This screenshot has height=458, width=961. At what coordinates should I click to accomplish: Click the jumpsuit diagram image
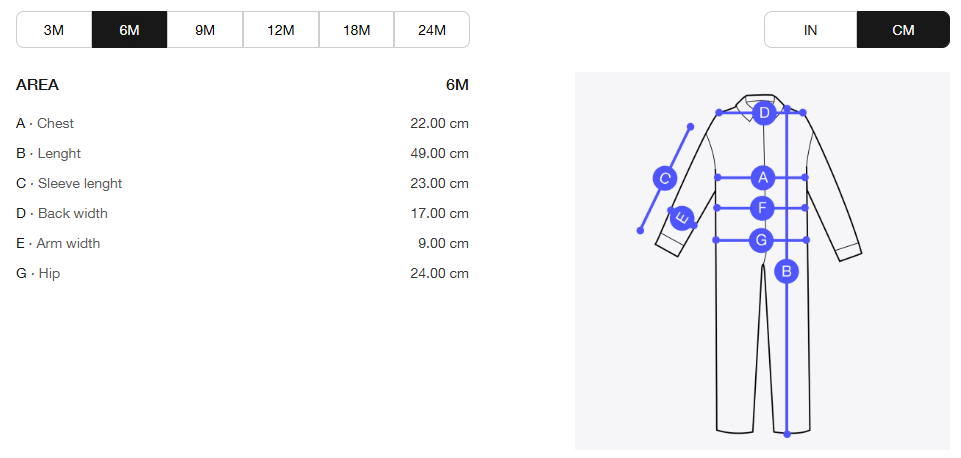coord(762,261)
